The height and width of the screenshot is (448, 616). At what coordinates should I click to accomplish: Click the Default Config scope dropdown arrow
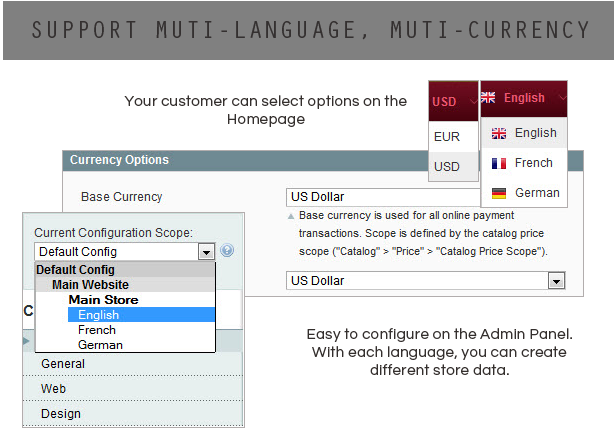coord(206,252)
